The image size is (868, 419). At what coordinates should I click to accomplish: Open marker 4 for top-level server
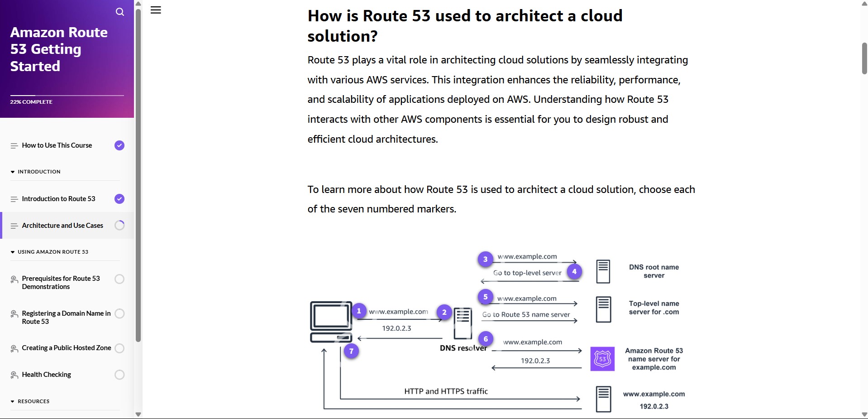574,272
